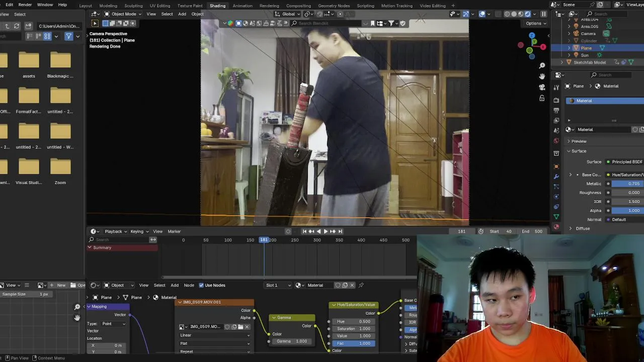The height and width of the screenshot is (362, 644).
Task: Click the viewport zoom magnifier icon
Action: coord(542,65)
